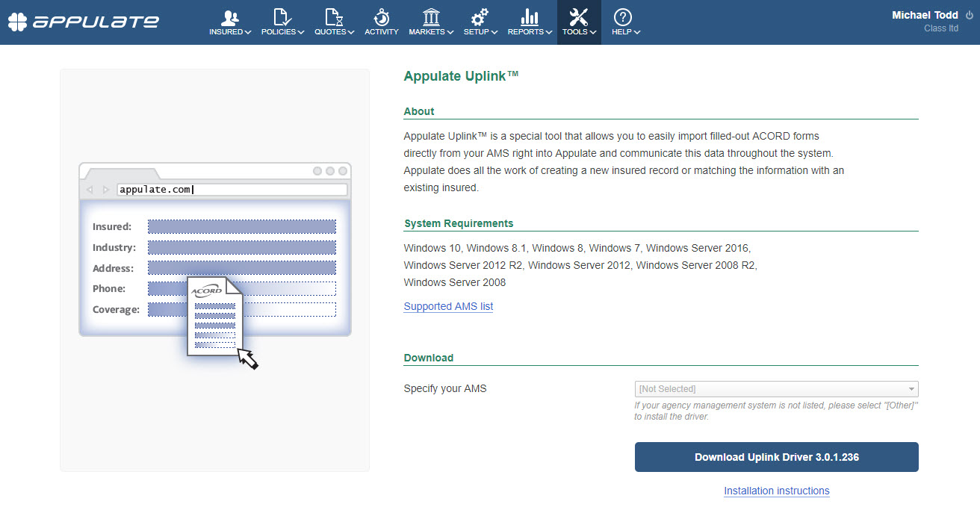Open the Policies document icon menu
The height and width of the screenshot is (519, 980).
coord(282,18)
